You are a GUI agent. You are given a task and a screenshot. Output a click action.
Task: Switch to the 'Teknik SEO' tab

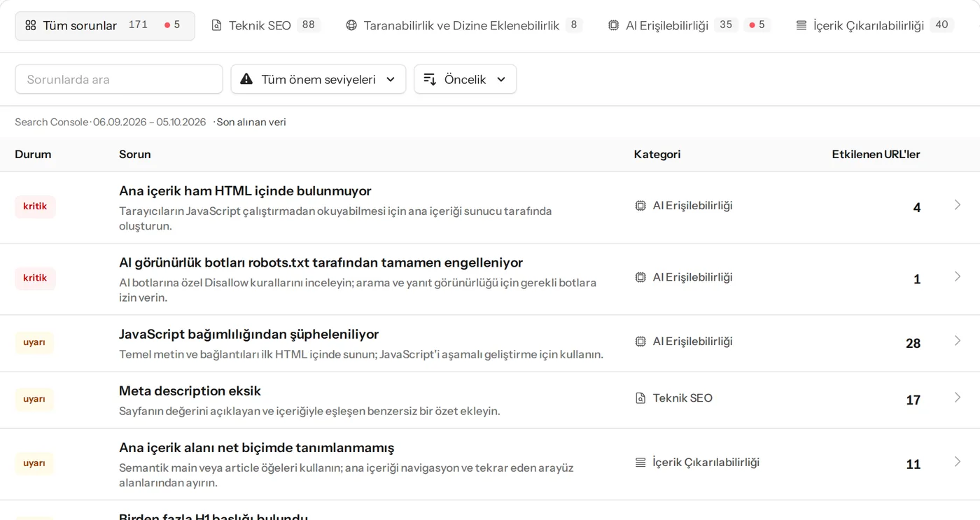[266, 26]
